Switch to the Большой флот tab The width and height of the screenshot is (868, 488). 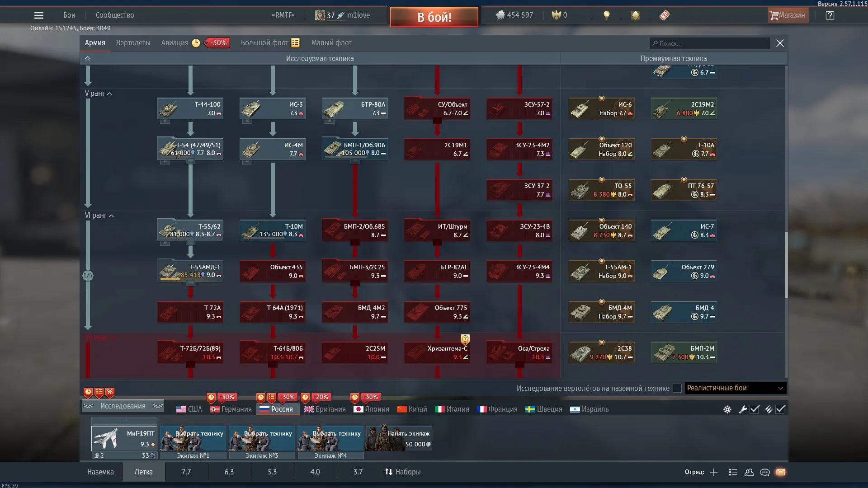pos(264,43)
